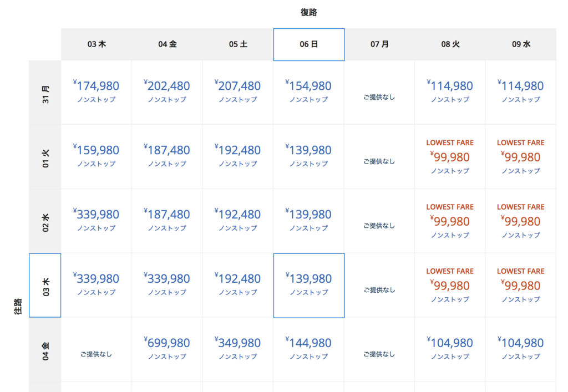
Task: Click ご提供なし cell, outbound 04 金 return 07 月
Action: coord(379,350)
